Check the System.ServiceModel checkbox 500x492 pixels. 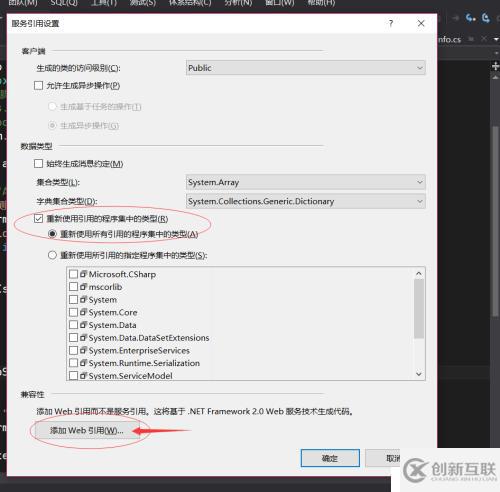pos(73,376)
